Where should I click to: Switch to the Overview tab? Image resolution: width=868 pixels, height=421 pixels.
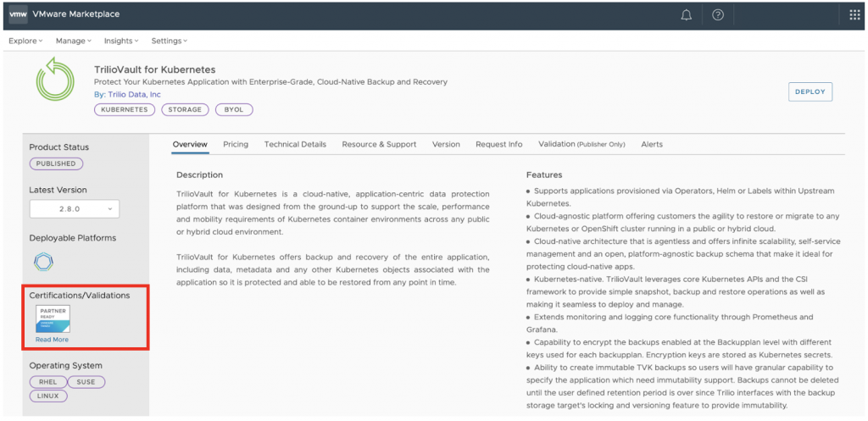coord(190,144)
